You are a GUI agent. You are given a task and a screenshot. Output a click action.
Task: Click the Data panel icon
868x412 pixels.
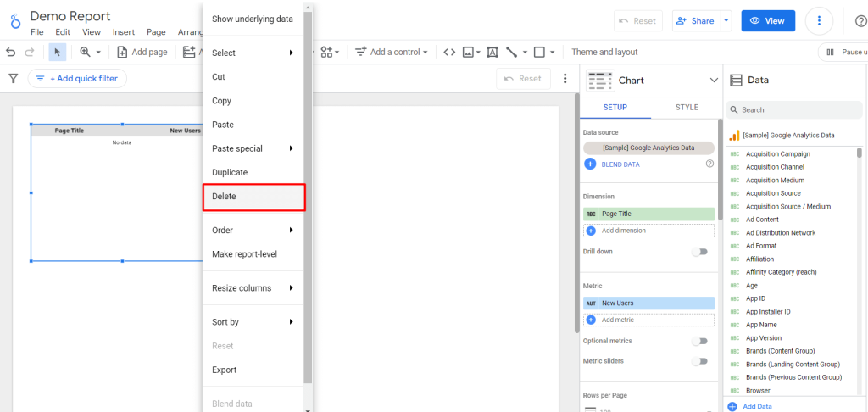point(736,81)
